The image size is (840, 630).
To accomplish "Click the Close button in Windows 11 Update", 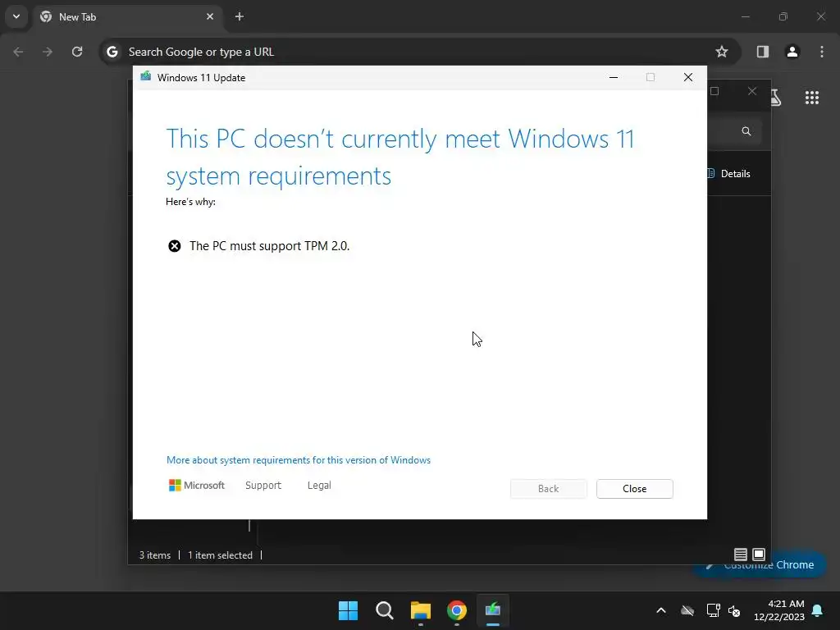I will [x=634, y=489].
